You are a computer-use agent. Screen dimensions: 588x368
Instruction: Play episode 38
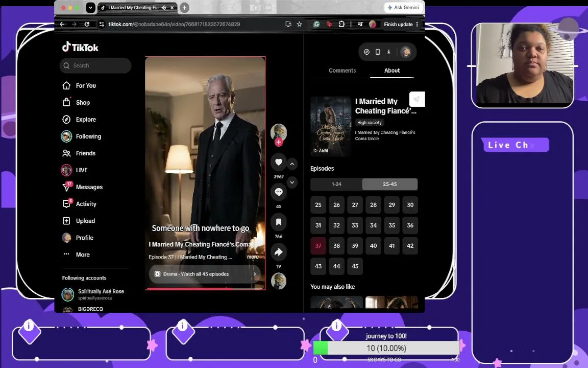[x=336, y=246]
